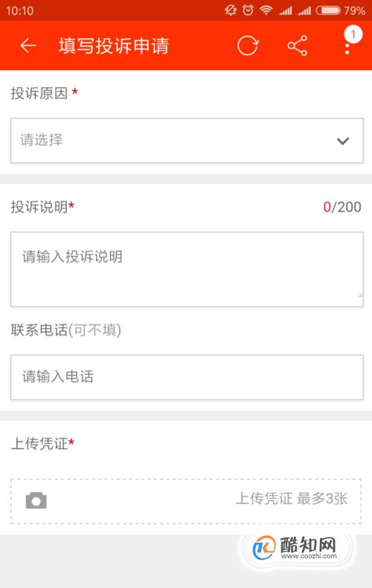The width and height of the screenshot is (372, 588).
Task: Tap the notification badge showing 1
Action: coord(353,34)
